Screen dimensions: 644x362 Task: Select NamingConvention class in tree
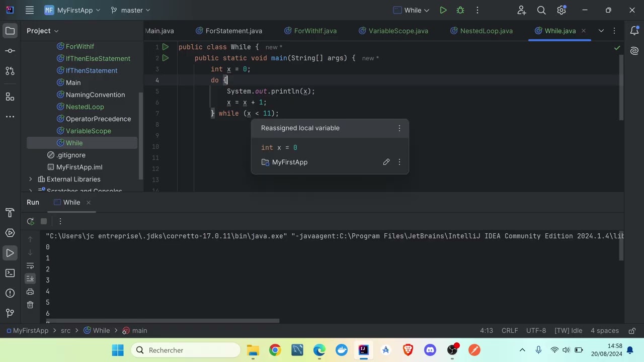[x=95, y=95]
